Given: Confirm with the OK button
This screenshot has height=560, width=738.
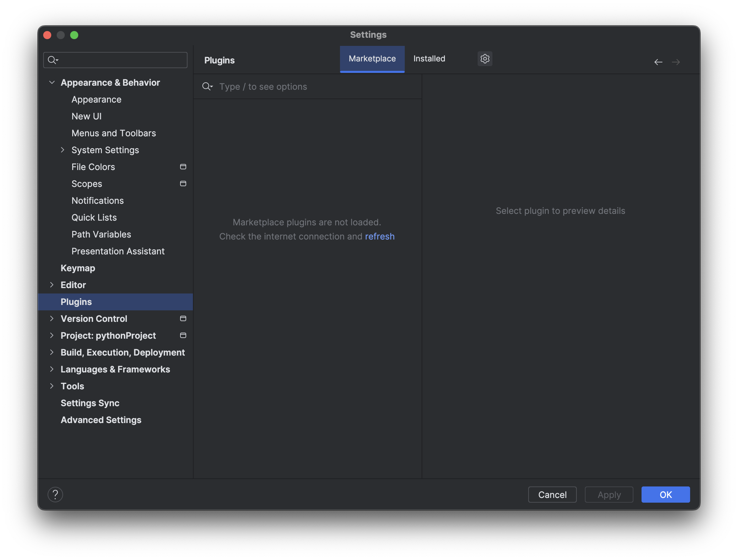Looking at the screenshot, I should (665, 495).
